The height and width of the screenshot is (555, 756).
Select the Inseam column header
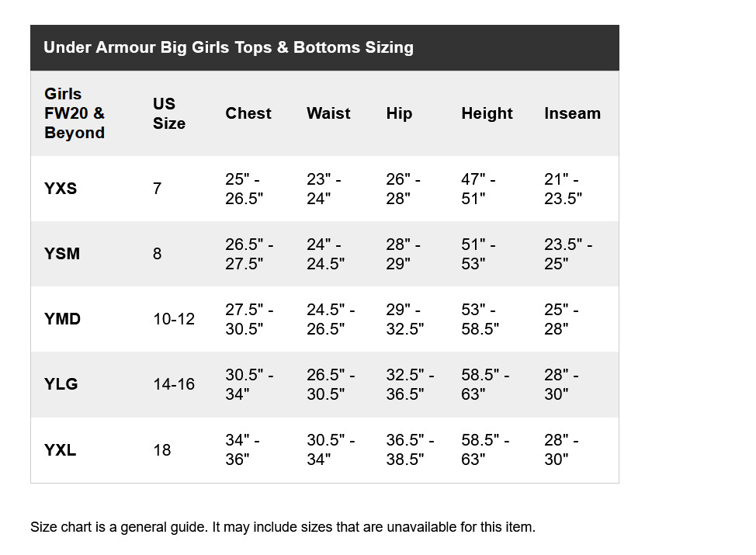coord(572,113)
